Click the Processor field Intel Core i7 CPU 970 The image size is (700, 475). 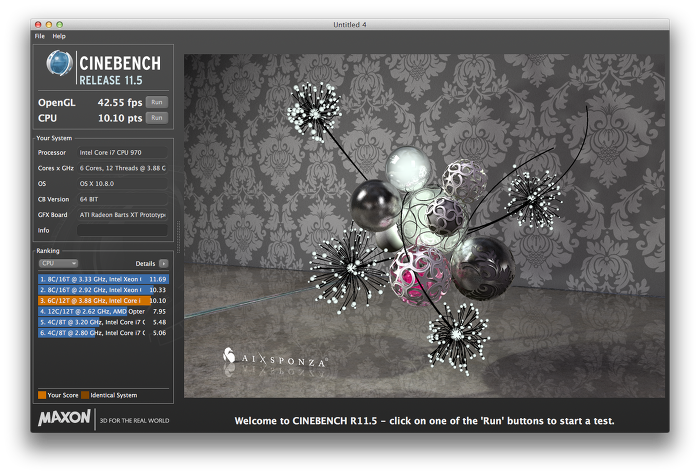122,152
